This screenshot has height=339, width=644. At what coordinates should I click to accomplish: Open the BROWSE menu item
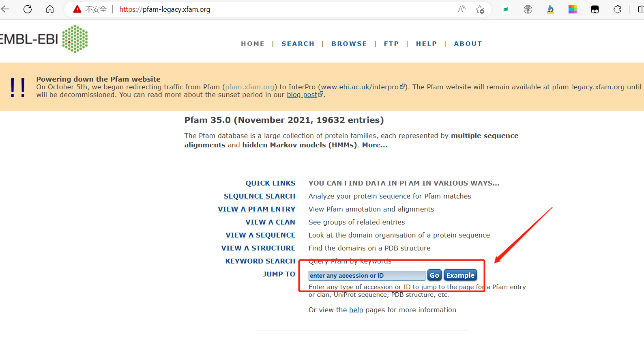[x=349, y=43]
